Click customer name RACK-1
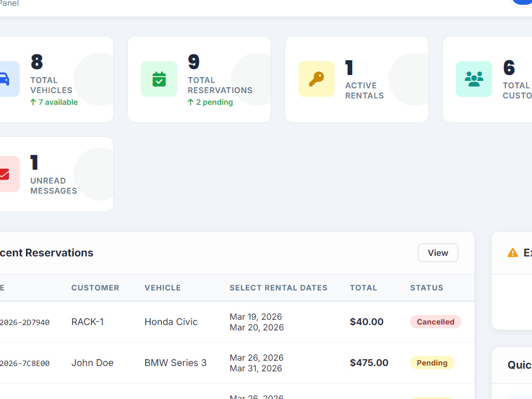Viewport: 532px width, 399px height. pyautogui.click(x=88, y=322)
